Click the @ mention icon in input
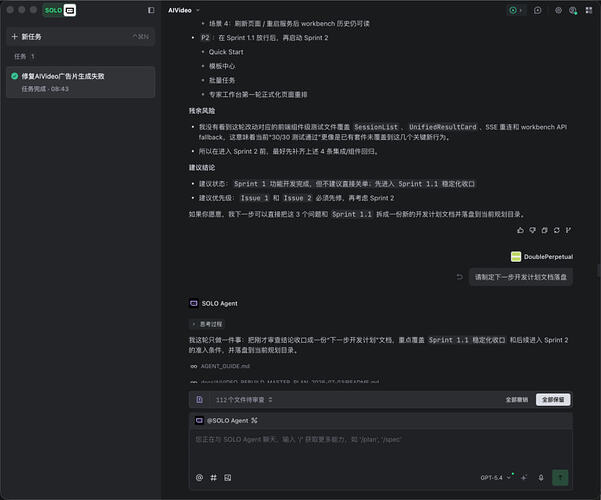601x500 pixels. click(x=199, y=477)
